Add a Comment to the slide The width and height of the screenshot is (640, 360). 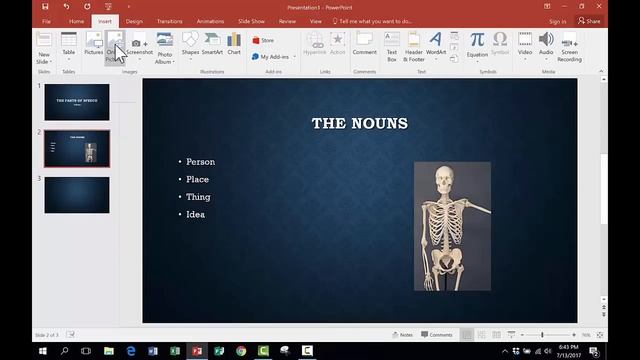[x=364, y=43]
